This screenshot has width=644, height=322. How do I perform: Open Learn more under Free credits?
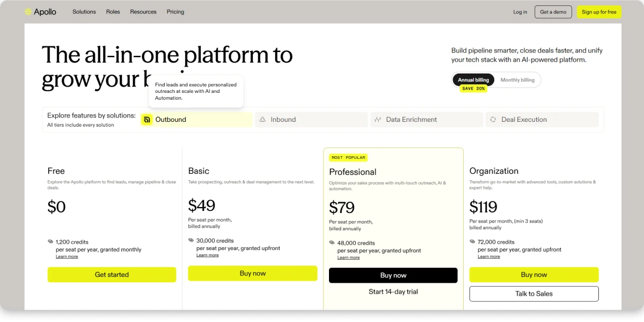(x=67, y=257)
